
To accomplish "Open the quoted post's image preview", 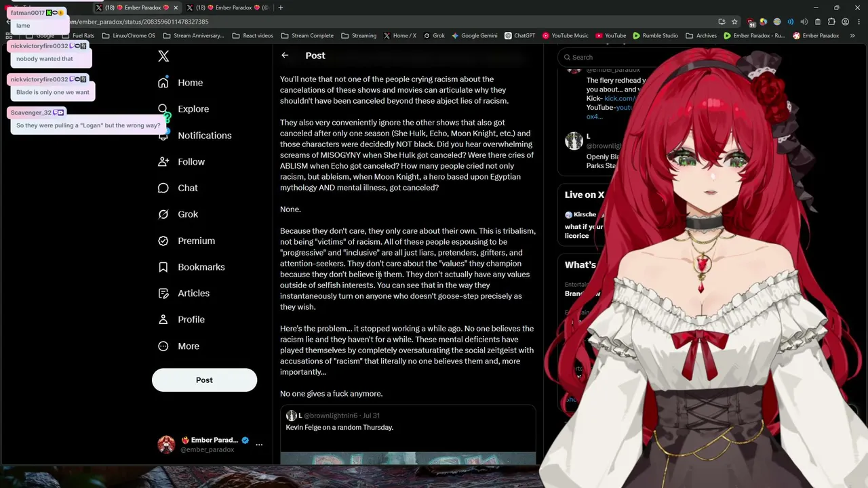I will 408,459.
